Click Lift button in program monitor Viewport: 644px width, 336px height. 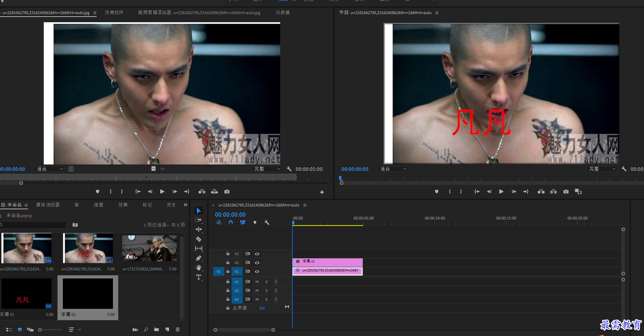coord(541,192)
